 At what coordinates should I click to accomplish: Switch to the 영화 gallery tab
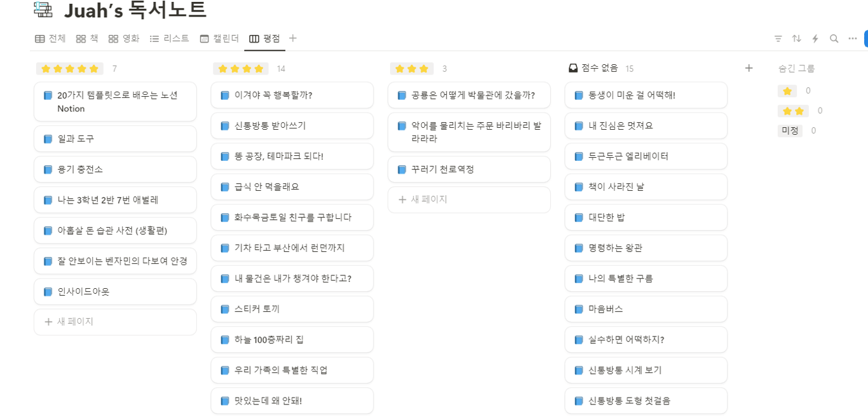[x=124, y=39]
